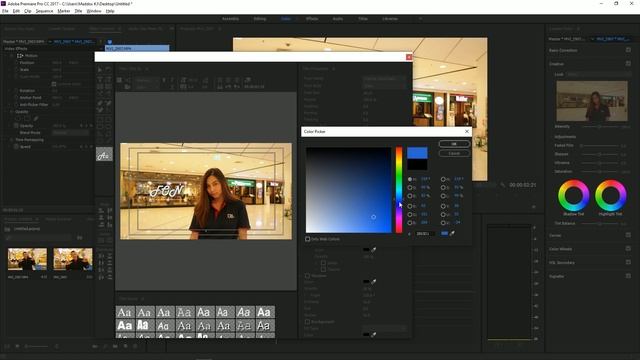Select the S radio button in HSB column
This screenshot has height=360, width=640.
click(409, 187)
